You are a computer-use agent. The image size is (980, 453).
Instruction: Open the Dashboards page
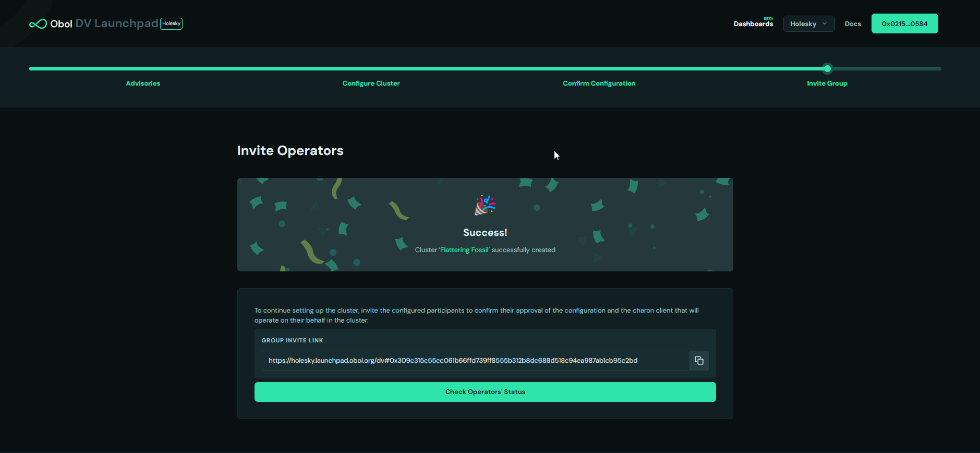coord(753,24)
